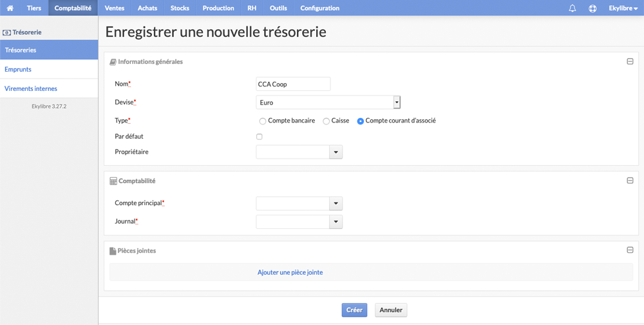Open the Propriétaire dropdown arrow
This screenshot has height=325, width=644.
pos(336,152)
